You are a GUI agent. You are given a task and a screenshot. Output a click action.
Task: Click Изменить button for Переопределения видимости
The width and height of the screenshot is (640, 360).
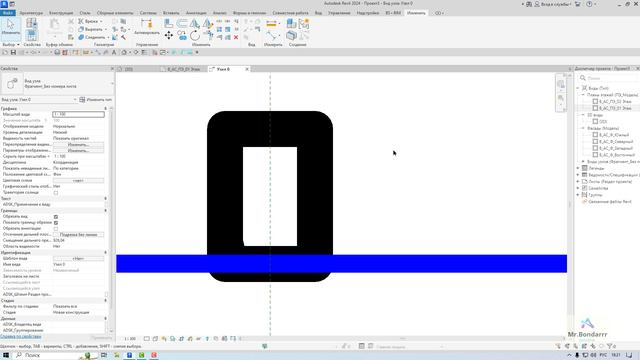78,144
